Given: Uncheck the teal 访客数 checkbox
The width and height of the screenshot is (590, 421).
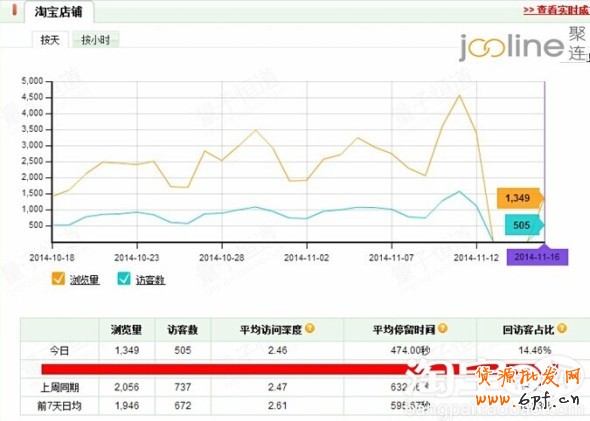Looking at the screenshot, I should (x=124, y=279).
